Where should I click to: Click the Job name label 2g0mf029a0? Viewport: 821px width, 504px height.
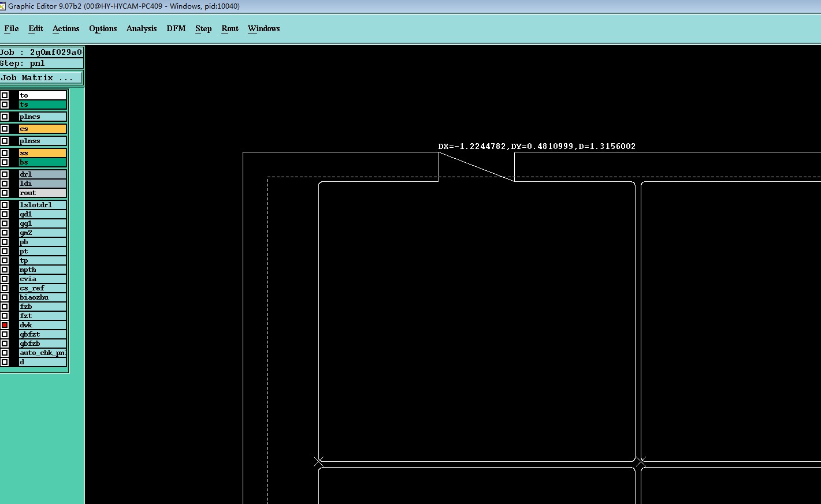tap(42, 52)
